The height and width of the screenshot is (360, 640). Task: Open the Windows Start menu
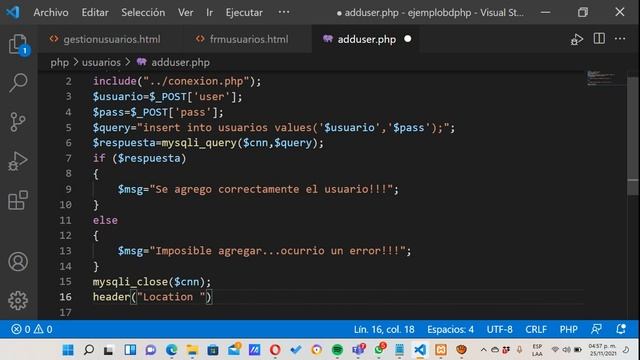coord(68,350)
